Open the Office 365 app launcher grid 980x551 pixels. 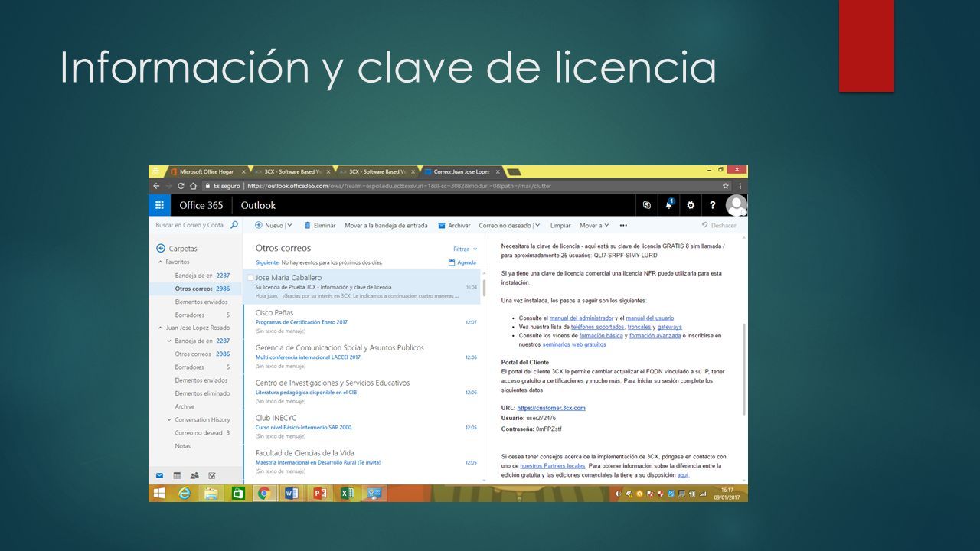click(x=159, y=205)
